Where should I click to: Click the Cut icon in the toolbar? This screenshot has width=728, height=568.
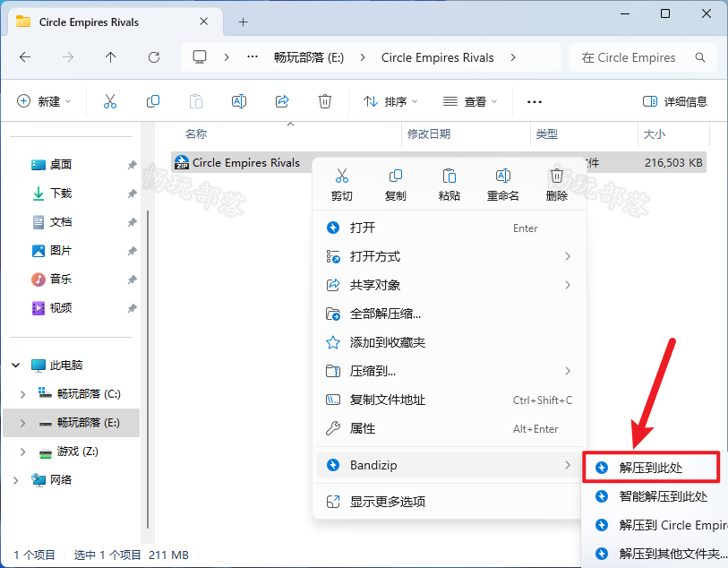110,101
